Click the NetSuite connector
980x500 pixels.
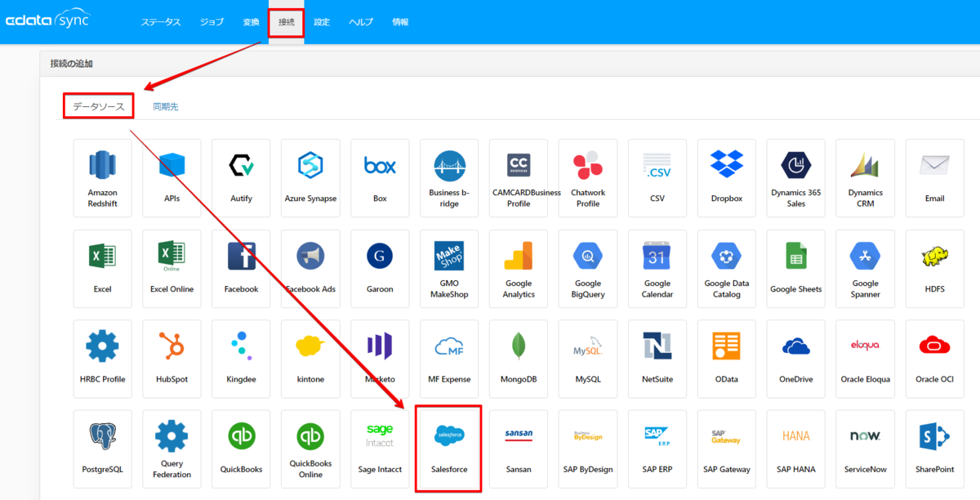[x=658, y=359]
